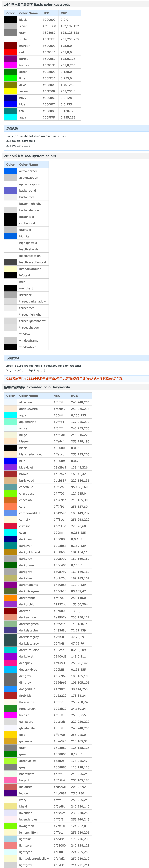The image size is (149, 868).
Task: Pick the system highlight color swatch
Action: click(10, 236)
